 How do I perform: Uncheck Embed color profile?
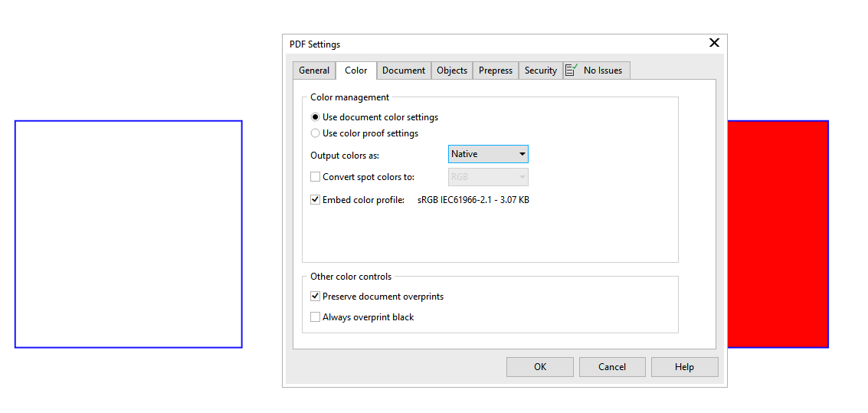(315, 200)
